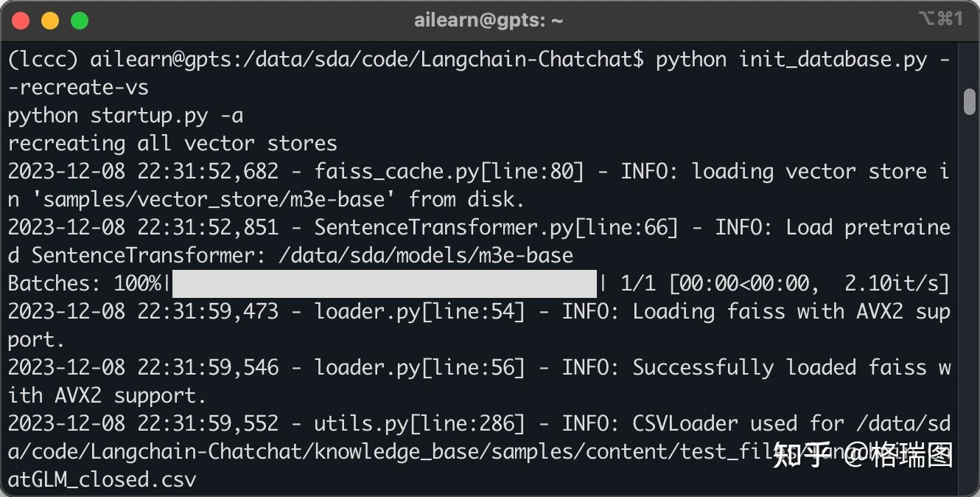980x497 pixels.
Task: Click the green zoom window button
Action: click(x=80, y=21)
